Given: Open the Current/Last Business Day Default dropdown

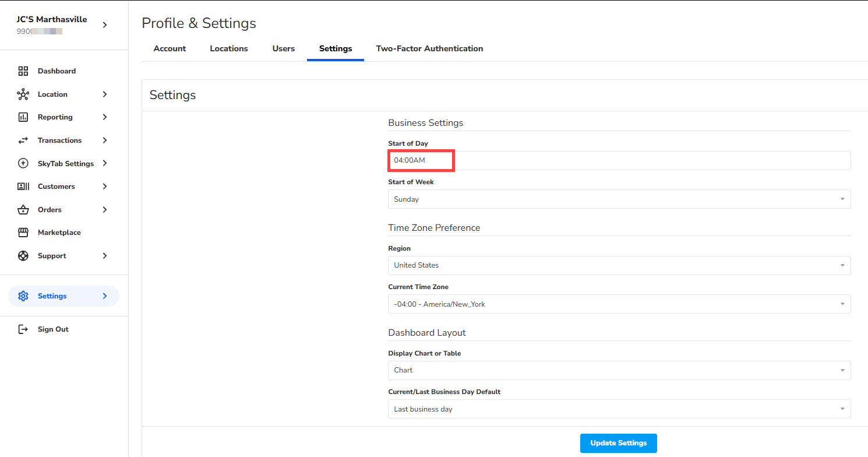Looking at the screenshot, I should (x=619, y=409).
